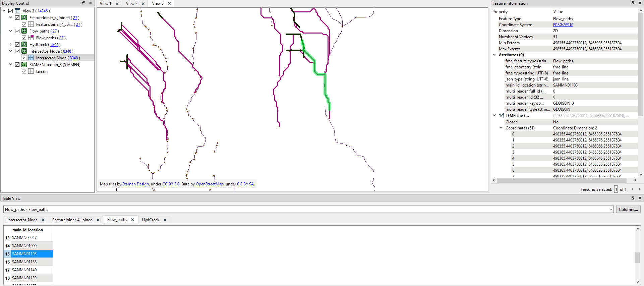The width and height of the screenshot is (644, 286).
Task: Switch to the View 1 tab
Action: click(x=106, y=4)
